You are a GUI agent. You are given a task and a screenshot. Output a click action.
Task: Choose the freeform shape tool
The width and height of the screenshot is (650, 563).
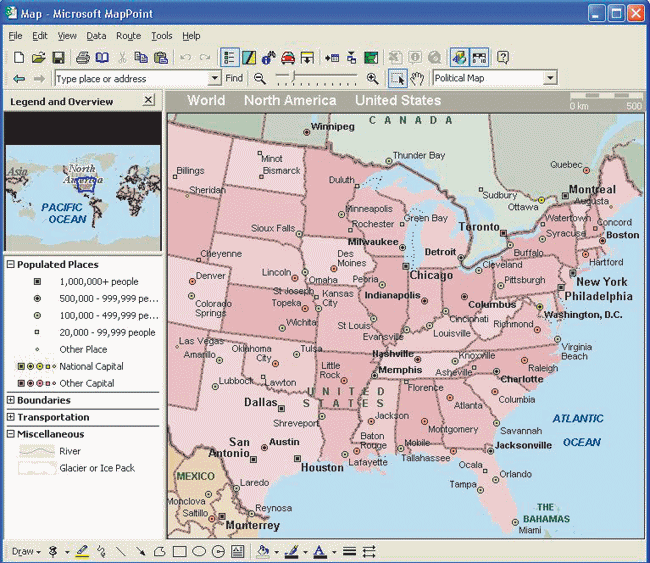tap(160, 551)
